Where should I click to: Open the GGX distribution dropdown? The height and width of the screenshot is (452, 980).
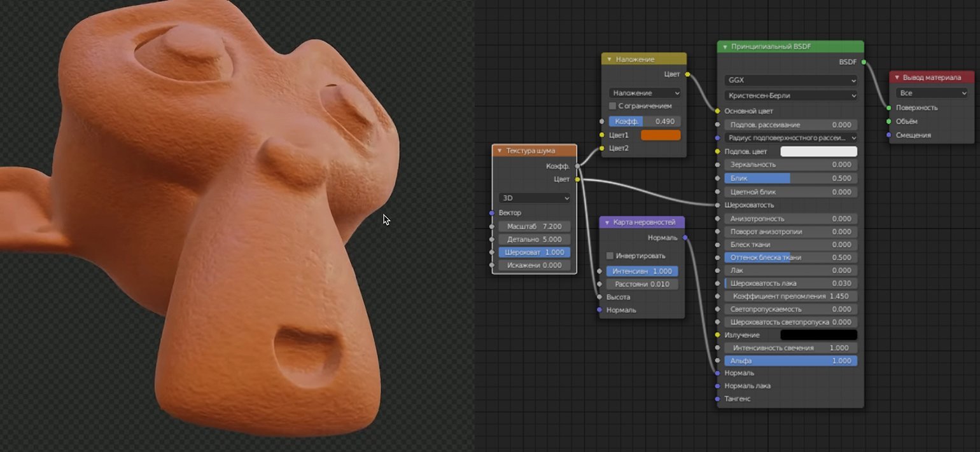click(790, 81)
